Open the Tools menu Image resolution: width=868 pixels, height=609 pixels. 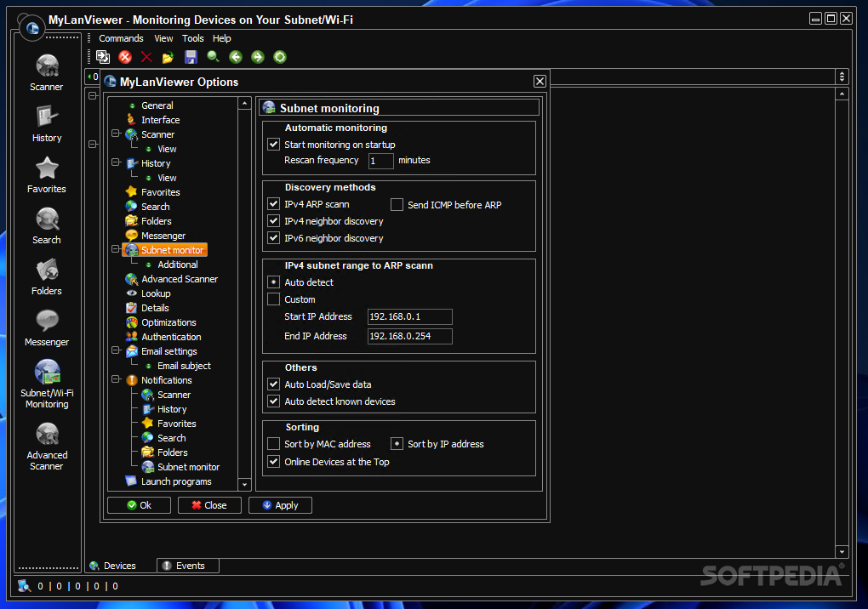coord(192,38)
